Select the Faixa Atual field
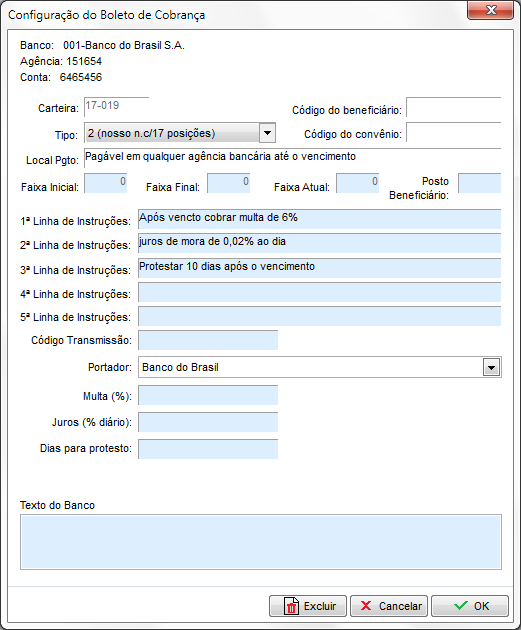 point(358,183)
